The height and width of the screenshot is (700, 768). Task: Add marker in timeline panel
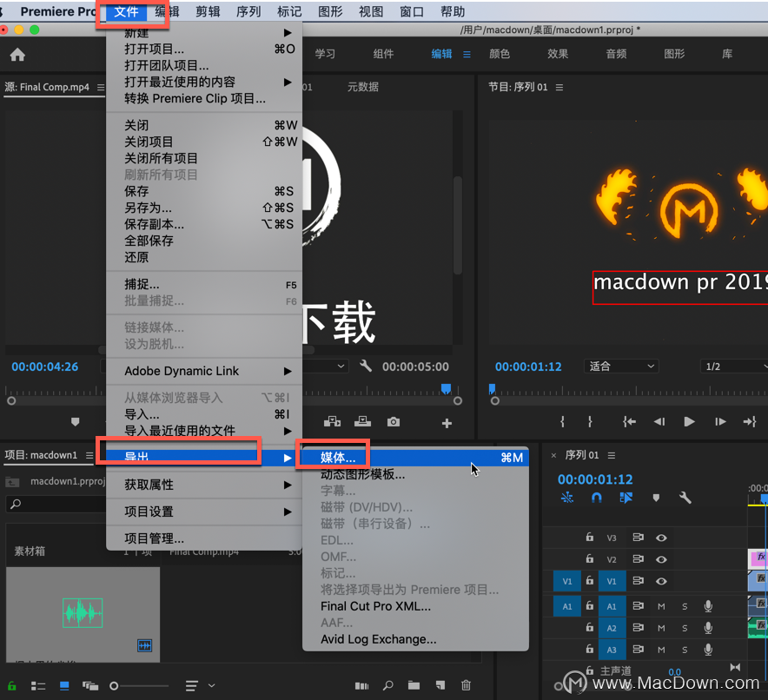point(656,499)
